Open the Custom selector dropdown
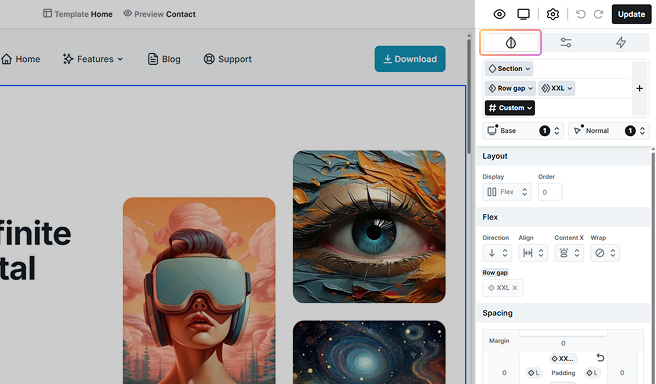Image resolution: width=656 pixels, height=384 pixels. [x=510, y=108]
